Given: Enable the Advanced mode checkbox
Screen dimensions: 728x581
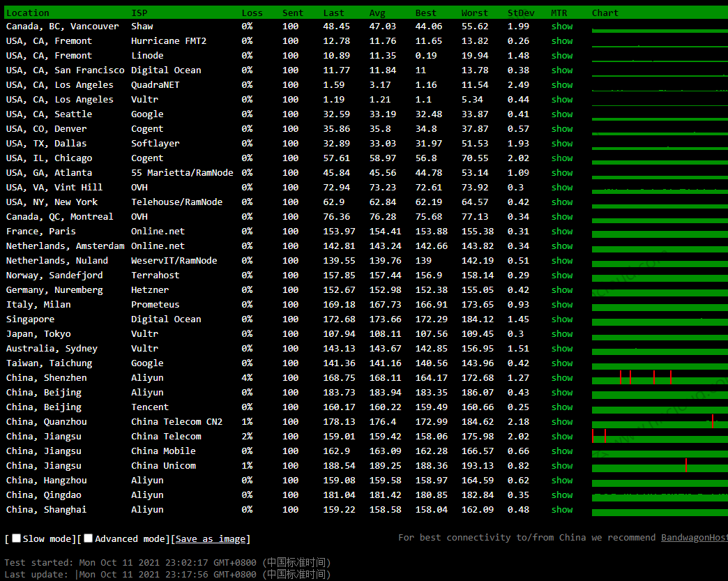Looking at the screenshot, I should [89, 538].
